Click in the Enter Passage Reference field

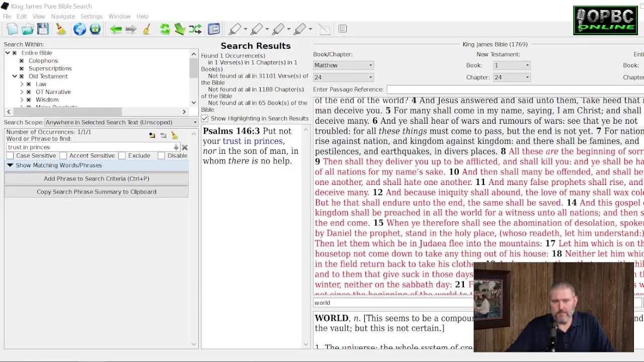pyautogui.click(x=515, y=89)
